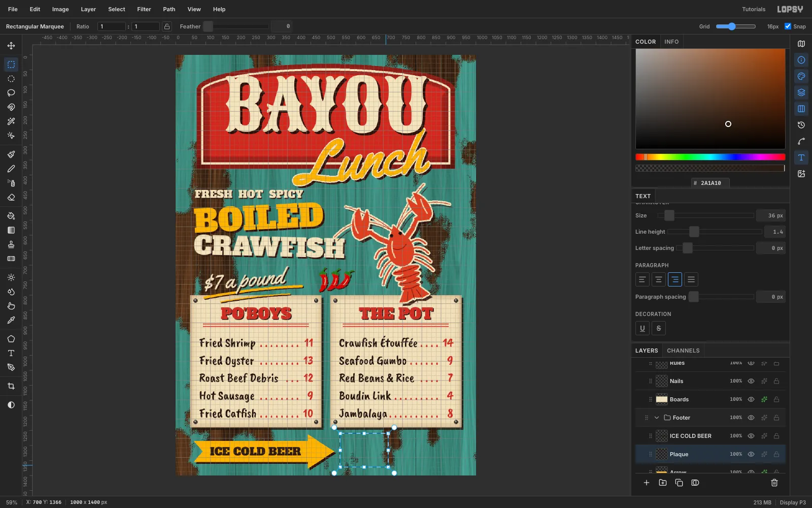Viewport: 812px width, 508px height.
Task: Add a layer mask
Action: (x=695, y=483)
